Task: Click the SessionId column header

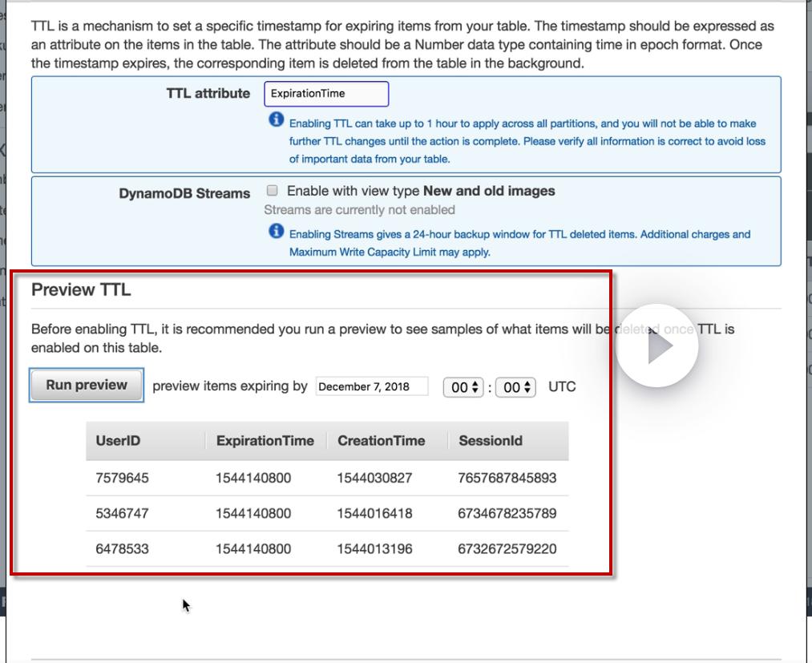Action: pyautogui.click(x=491, y=441)
